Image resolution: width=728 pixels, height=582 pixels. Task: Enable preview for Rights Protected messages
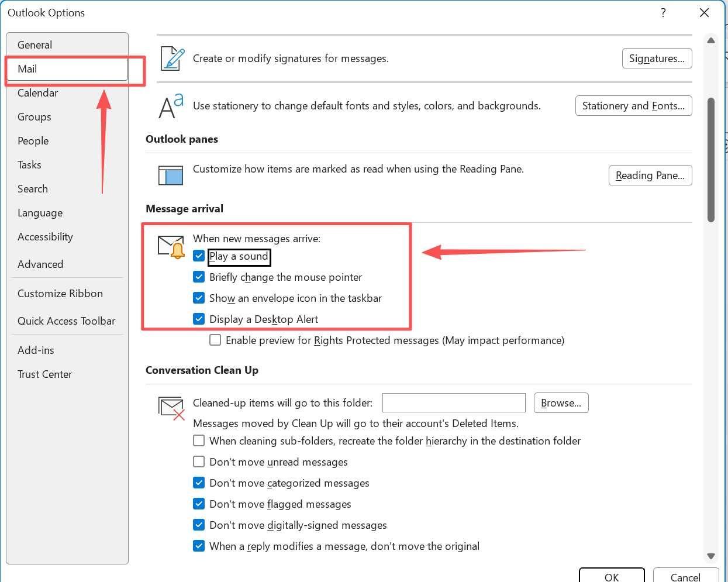215,340
